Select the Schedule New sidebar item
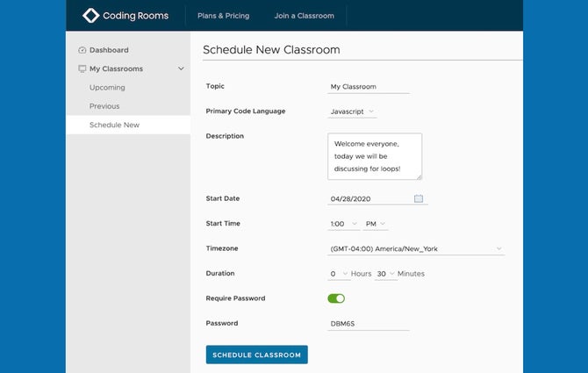588x373 pixels. (x=128, y=125)
